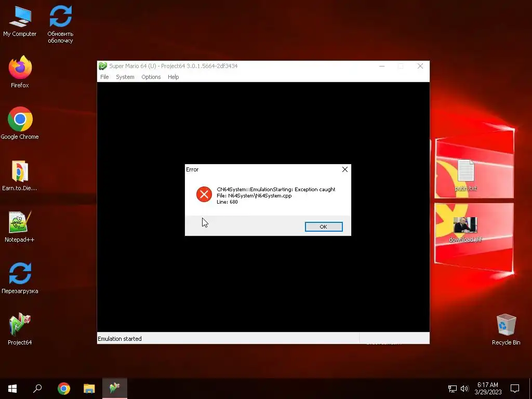Select the Earn.to.Die desktop file icon
Screen dimensions: 532x399
click(20, 176)
